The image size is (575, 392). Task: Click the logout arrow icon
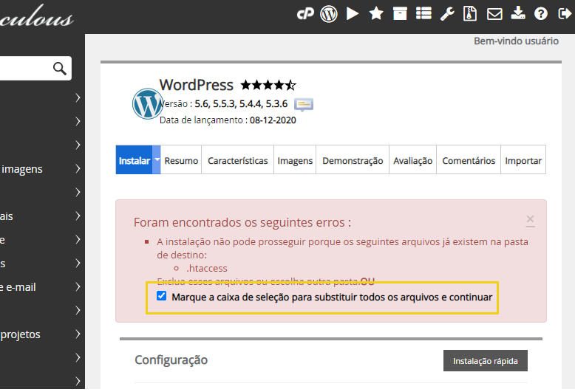pos(565,14)
